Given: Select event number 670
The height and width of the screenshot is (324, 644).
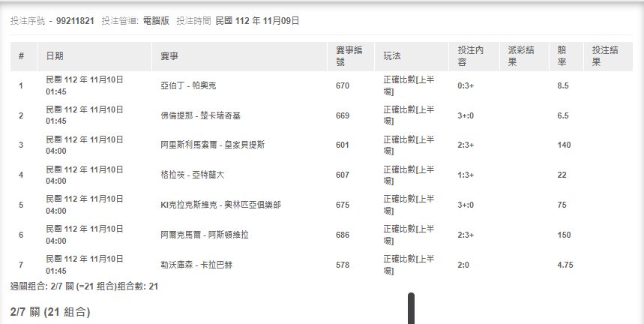Looking at the screenshot, I should click(343, 85).
